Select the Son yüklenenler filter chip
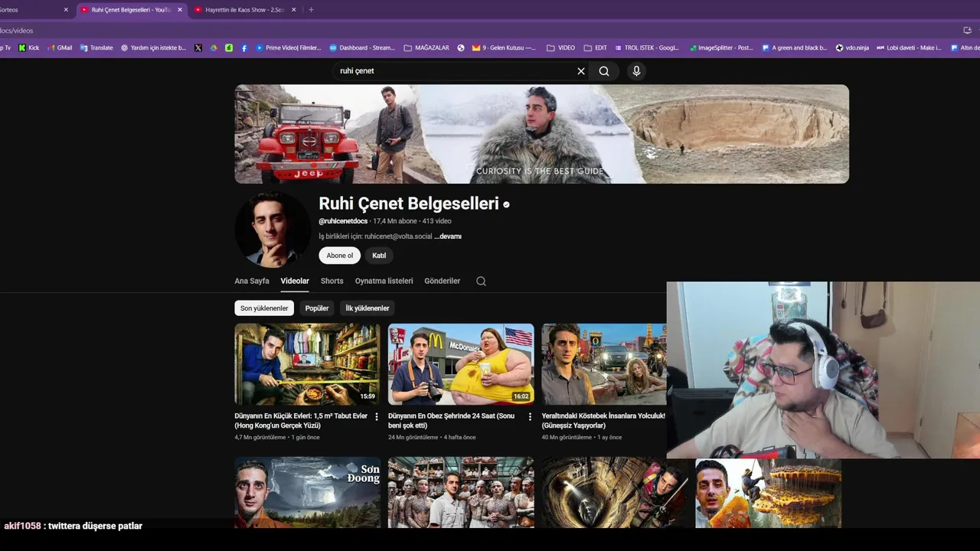This screenshot has width=980, height=551. pos(264,308)
